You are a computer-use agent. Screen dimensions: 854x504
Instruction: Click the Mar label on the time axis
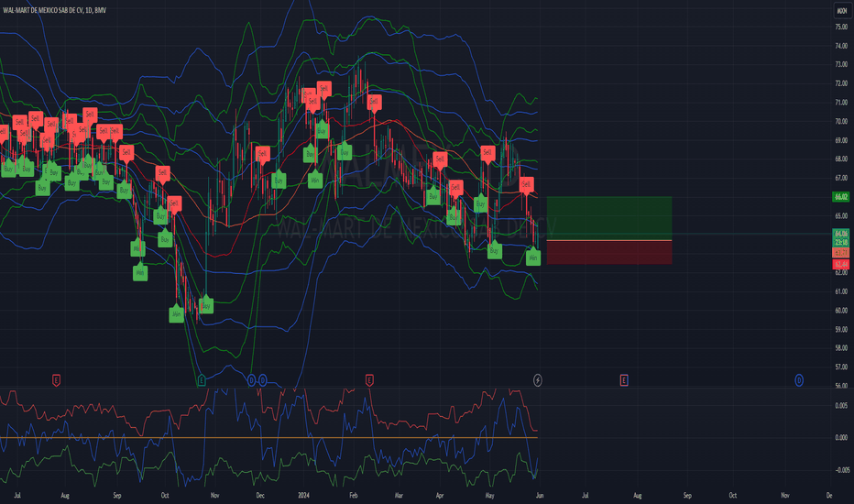399,495
